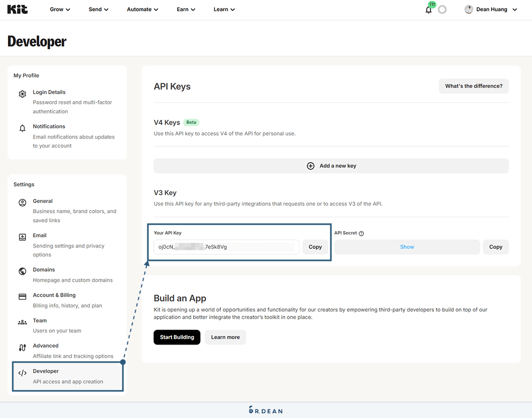The image size is (532, 418).
Task: Expand the Grow dropdown menu
Action: tap(60, 10)
